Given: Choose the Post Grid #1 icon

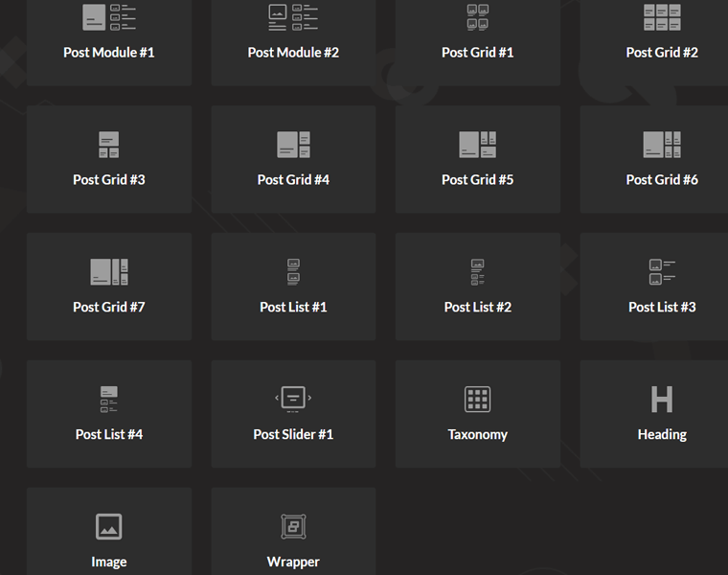Looking at the screenshot, I should coord(477,17).
